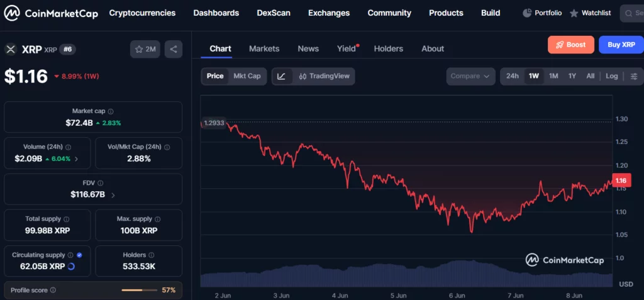Click the 1.16 current price label
644x300 pixels.
tap(621, 181)
